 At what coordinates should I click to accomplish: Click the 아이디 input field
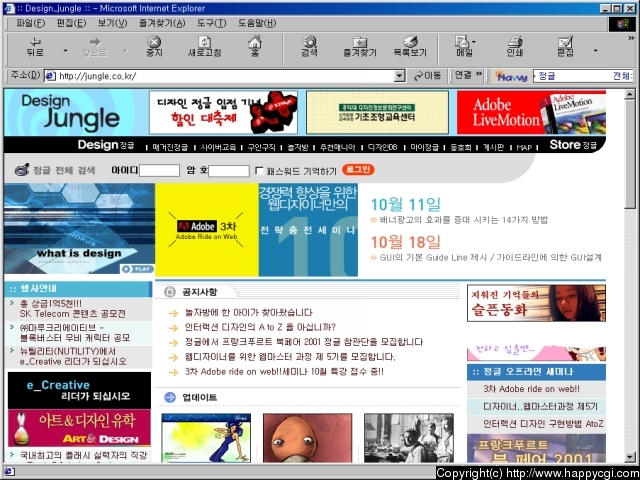click(159, 170)
